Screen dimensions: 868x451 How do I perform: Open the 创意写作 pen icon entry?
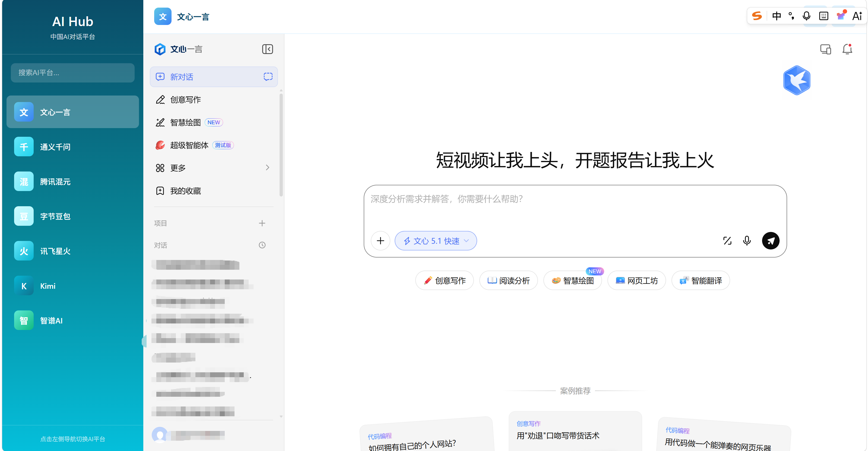214,100
